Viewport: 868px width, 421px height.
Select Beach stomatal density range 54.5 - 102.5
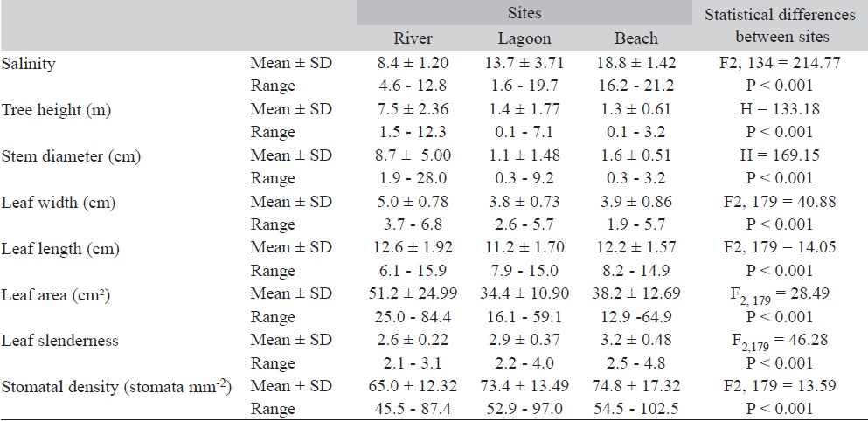[x=635, y=410]
